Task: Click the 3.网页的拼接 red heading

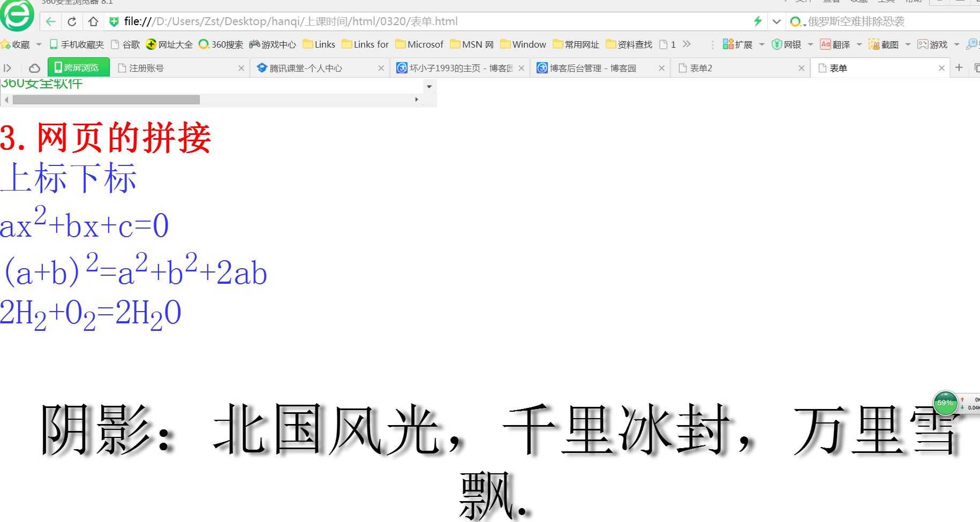Action: tap(105, 138)
